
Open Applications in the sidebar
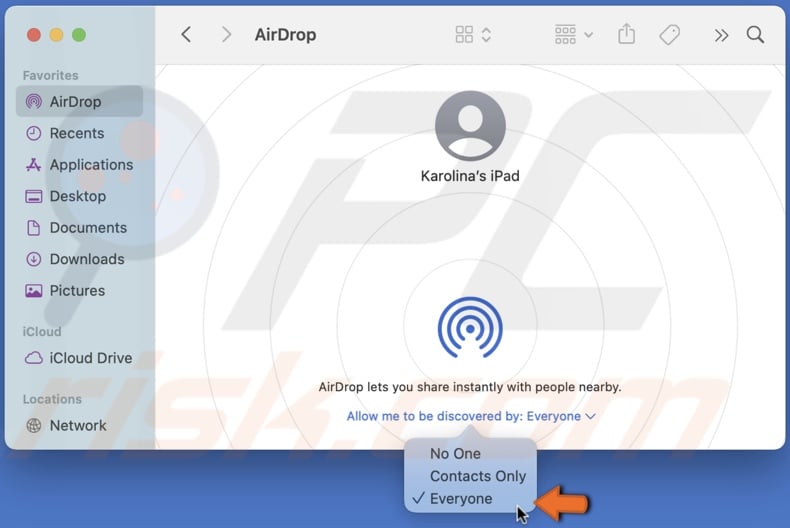(x=80, y=165)
